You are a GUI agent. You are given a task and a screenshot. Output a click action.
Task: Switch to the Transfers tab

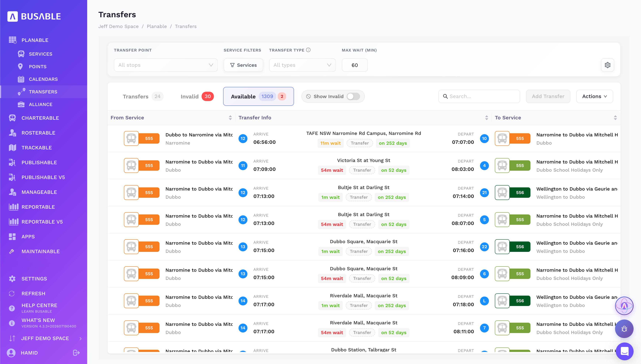[x=143, y=97]
